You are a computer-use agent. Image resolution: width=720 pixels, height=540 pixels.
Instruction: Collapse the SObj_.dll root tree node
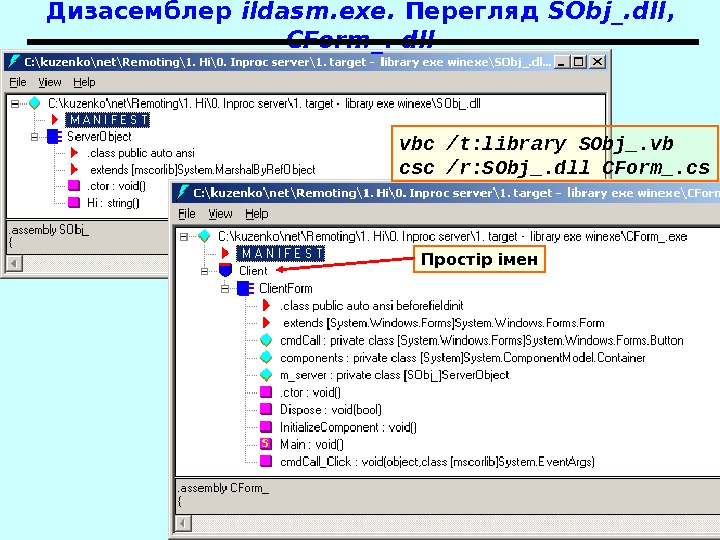click(x=15, y=104)
